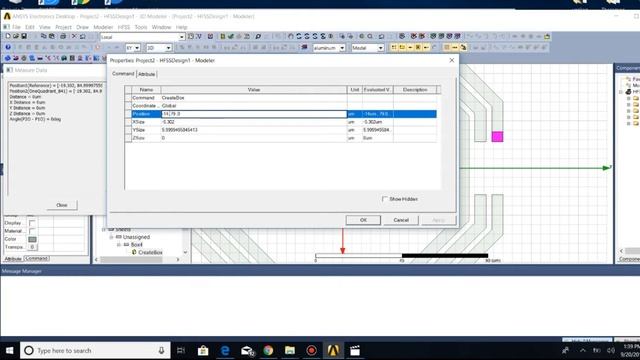This screenshot has height=360, width=640.
Task: Click the Paste icon in top toolbar
Action: (52, 36)
